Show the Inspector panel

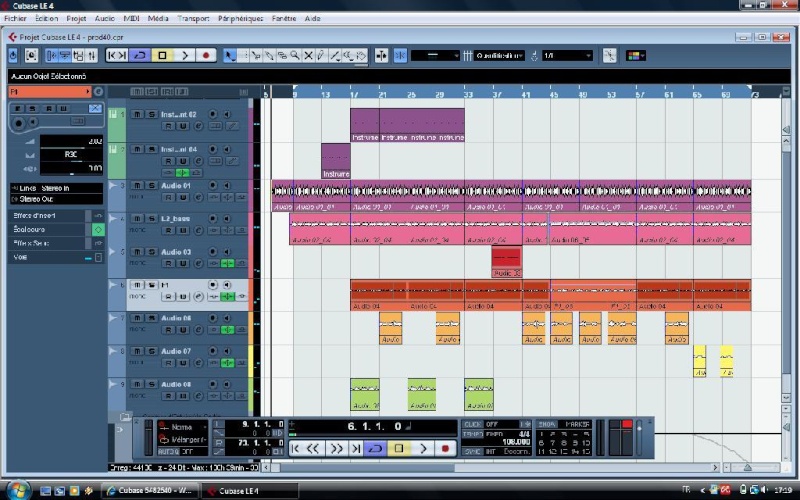click(x=52, y=55)
